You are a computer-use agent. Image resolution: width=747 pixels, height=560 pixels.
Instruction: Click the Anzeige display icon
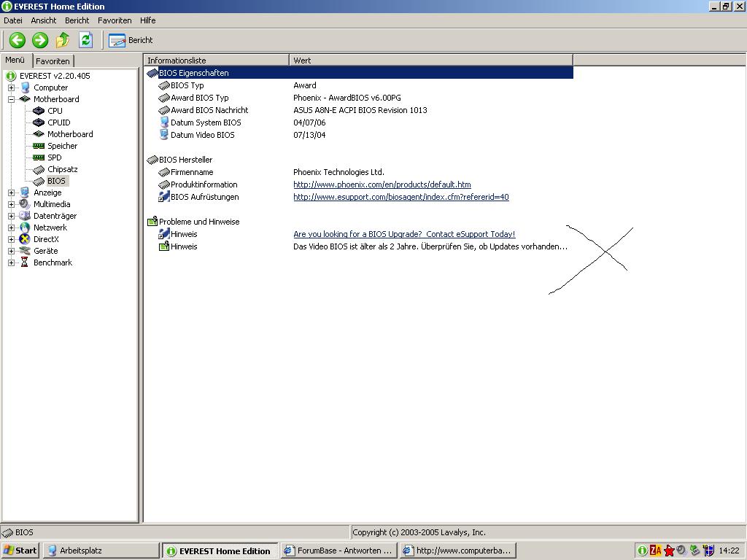point(25,192)
